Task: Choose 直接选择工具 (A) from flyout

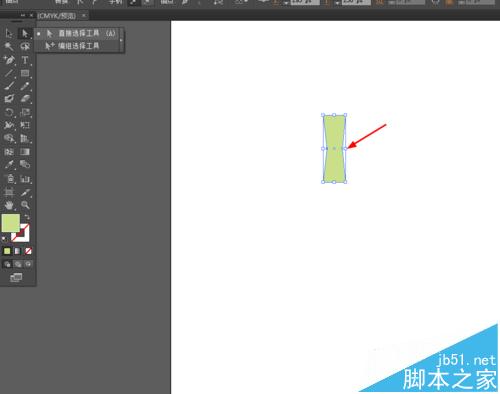Action: [x=77, y=33]
